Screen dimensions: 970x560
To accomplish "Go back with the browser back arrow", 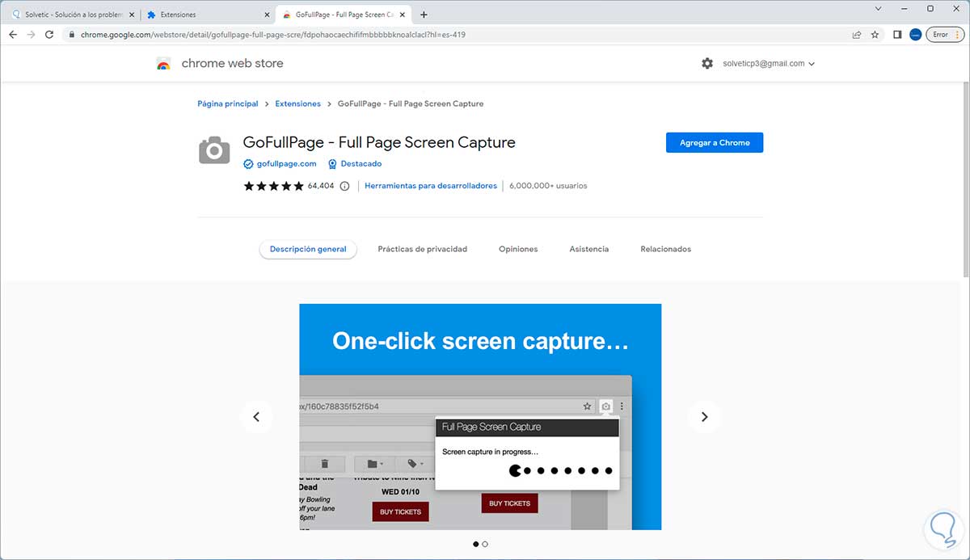I will click(x=12, y=35).
